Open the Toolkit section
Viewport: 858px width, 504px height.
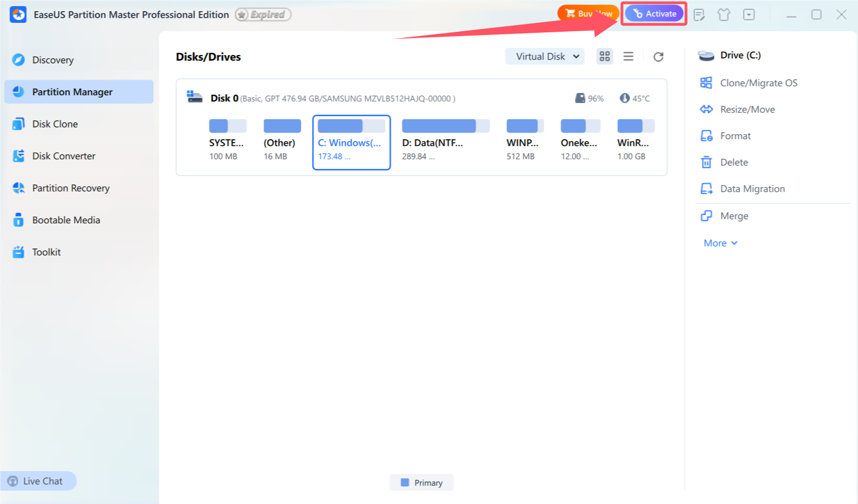tap(79, 252)
